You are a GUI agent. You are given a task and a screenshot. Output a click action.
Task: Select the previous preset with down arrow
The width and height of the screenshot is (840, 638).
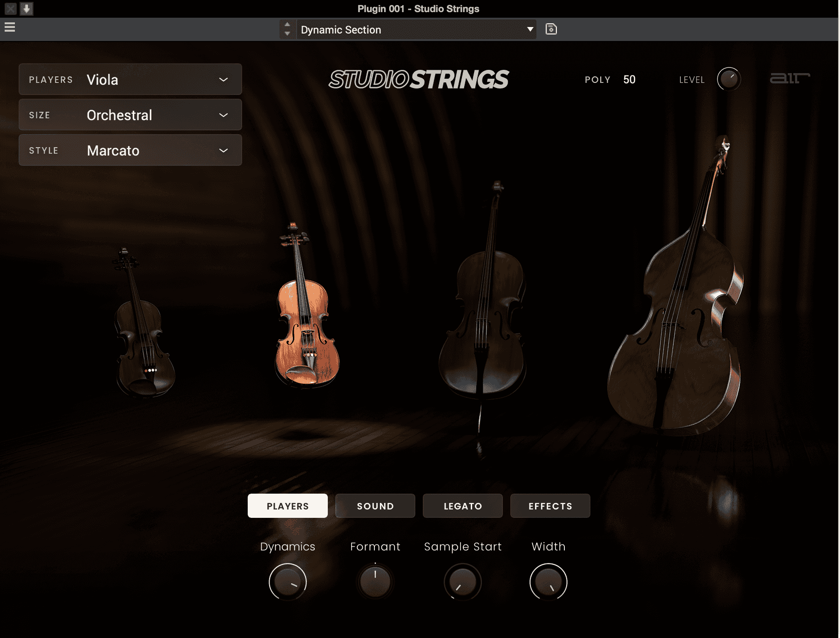[x=287, y=34]
